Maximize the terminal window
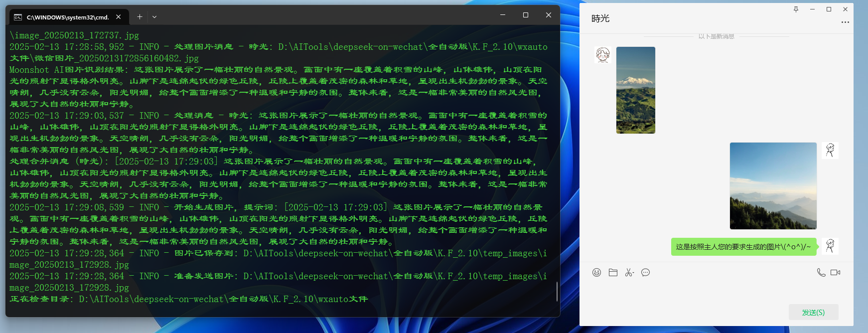This screenshot has height=333, width=868. [525, 15]
